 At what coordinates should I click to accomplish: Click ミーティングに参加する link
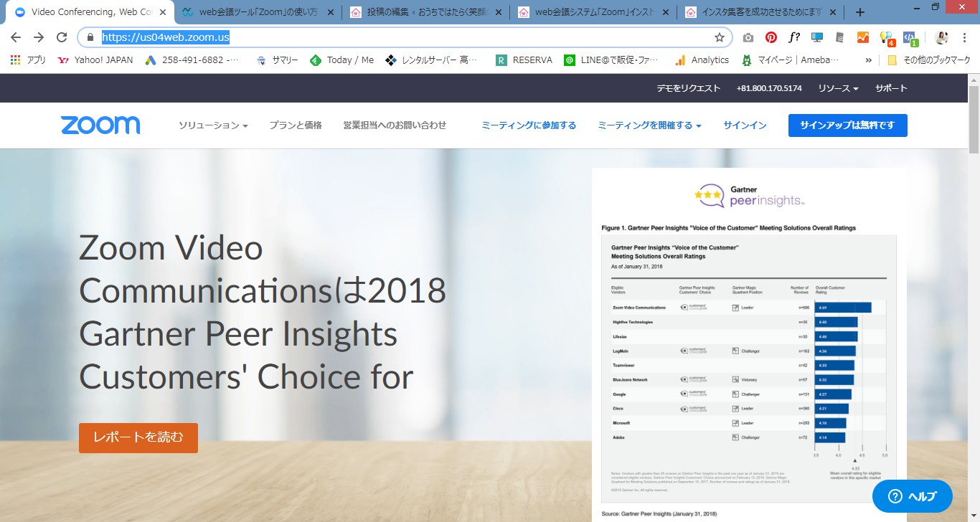(x=529, y=125)
